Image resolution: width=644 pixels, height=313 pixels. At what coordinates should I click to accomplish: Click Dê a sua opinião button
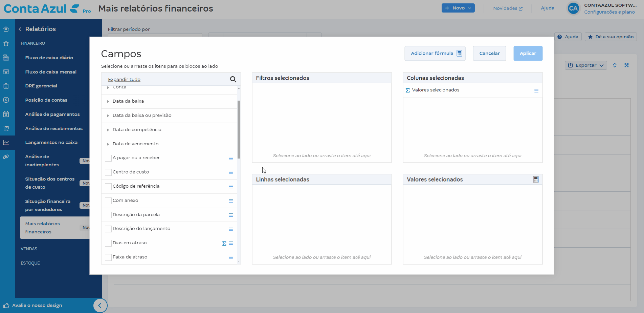[611, 37]
